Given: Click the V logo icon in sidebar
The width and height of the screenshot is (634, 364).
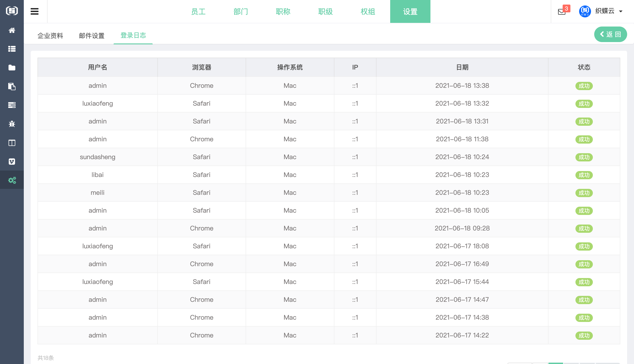Looking at the screenshot, I should 12,161.
